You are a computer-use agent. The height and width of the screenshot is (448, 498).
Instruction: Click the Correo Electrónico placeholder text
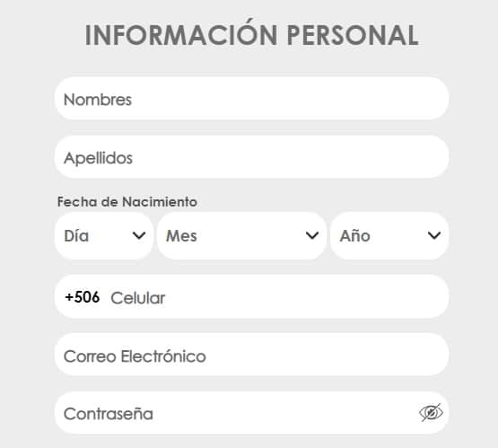[135, 356]
